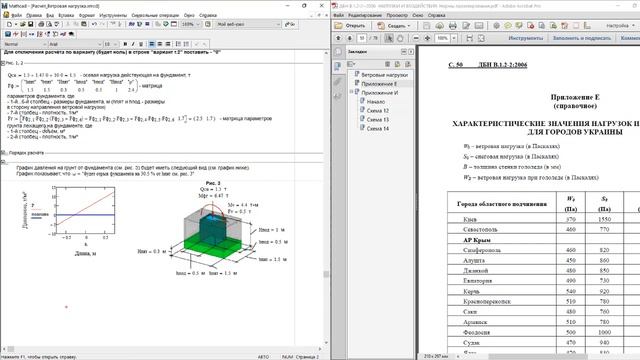Open web address dropdown in Mathcad
The height and width of the screenshot is (360, 640).
pos(278,24)
